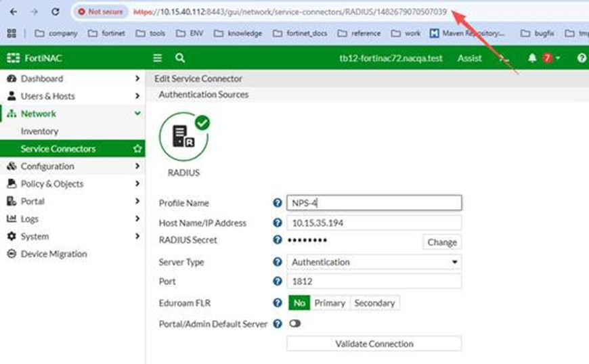Go forward with the browser forward arrow
Image resolution: width=589 pixels, height=364 pixels.
point(34,12)
